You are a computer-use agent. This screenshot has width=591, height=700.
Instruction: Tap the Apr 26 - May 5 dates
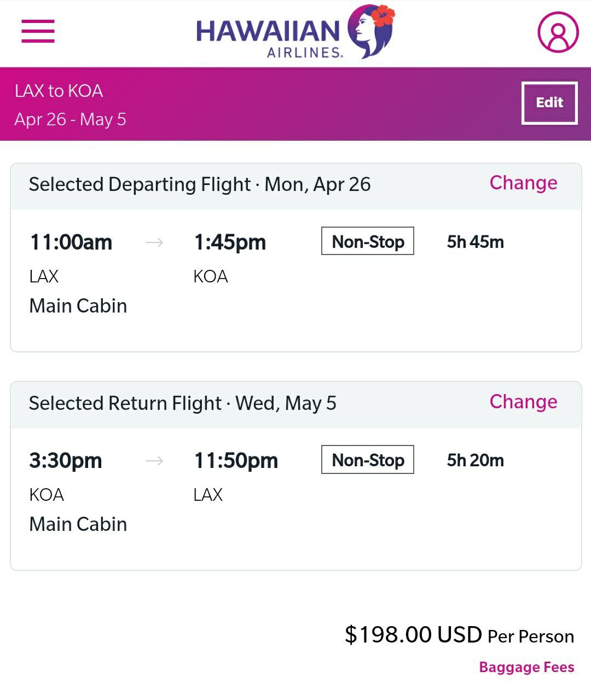tap(70, 119)
